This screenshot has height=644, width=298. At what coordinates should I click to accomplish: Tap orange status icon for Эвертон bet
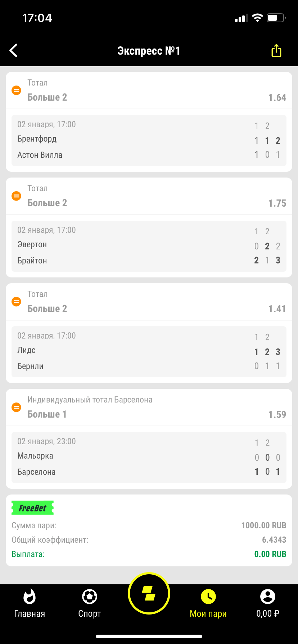(x=16, y=196)
